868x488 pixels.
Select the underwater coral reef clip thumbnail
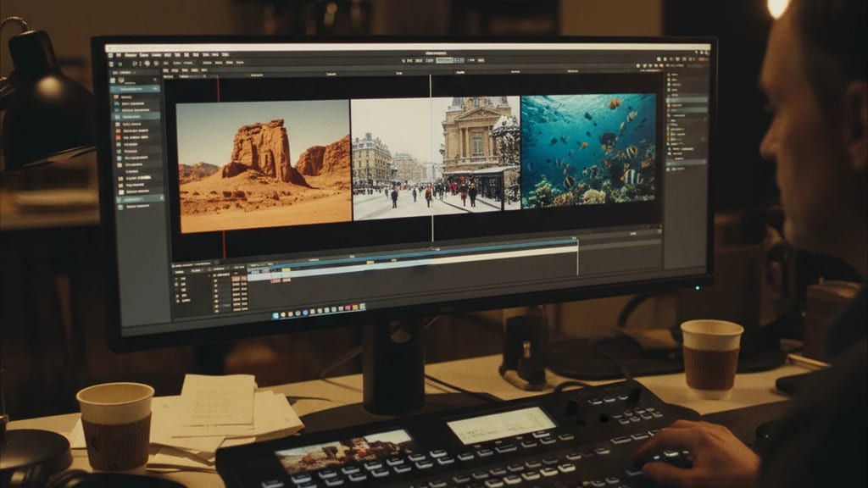(588, 151)
